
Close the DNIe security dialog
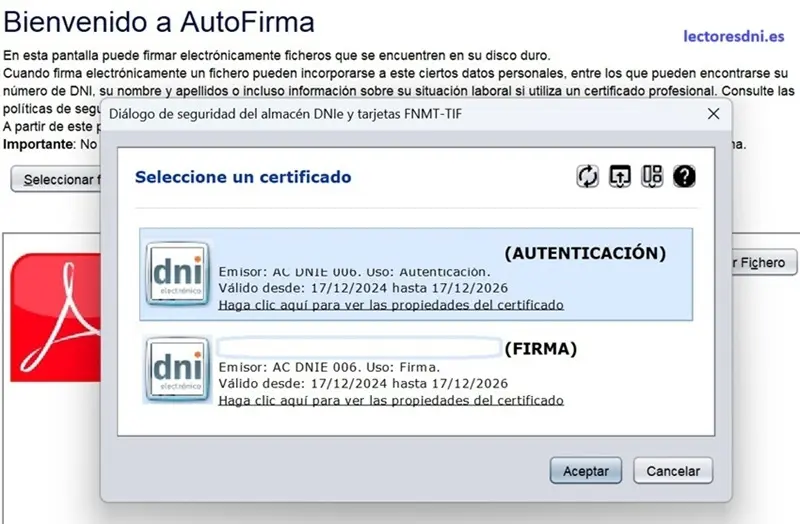click(x=713, y=114)
